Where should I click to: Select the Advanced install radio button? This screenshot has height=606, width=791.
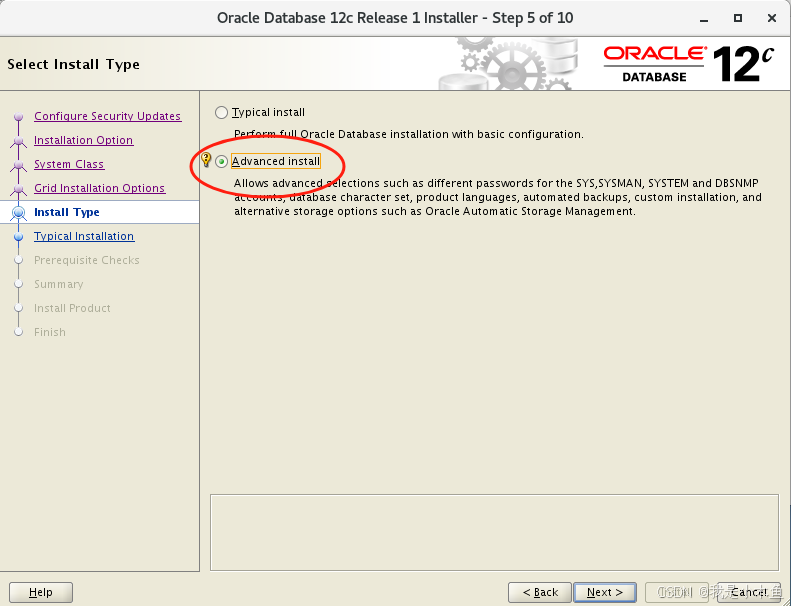221,161
